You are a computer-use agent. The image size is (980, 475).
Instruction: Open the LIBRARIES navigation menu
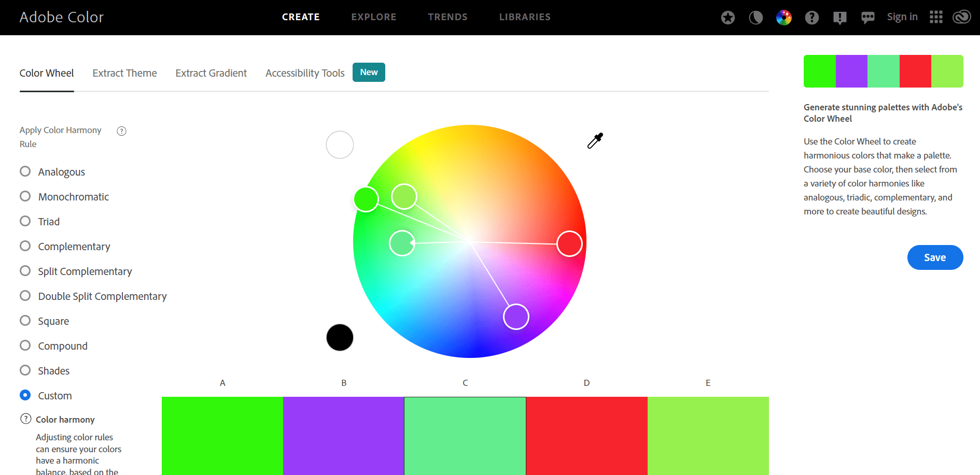525,17
